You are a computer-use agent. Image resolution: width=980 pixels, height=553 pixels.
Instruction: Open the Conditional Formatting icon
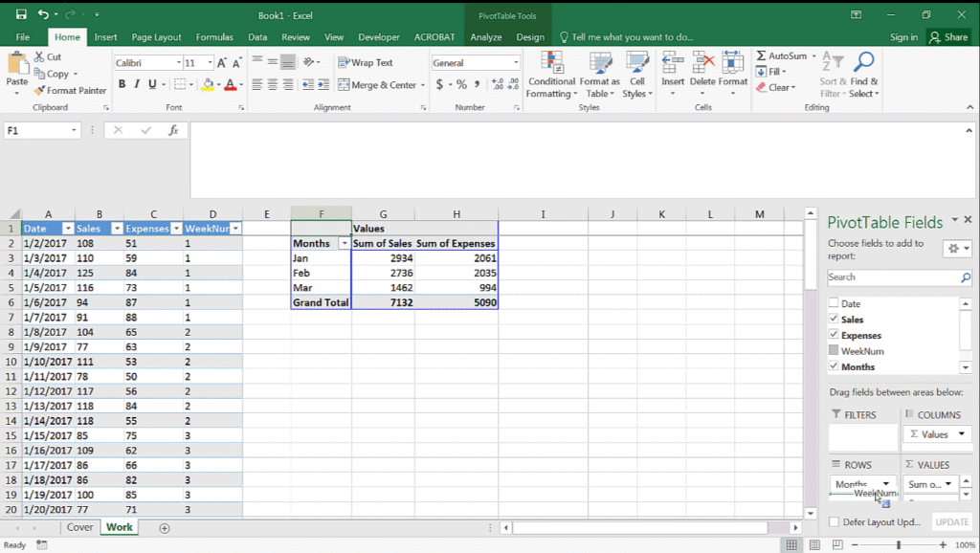click(x=551, y=63)
